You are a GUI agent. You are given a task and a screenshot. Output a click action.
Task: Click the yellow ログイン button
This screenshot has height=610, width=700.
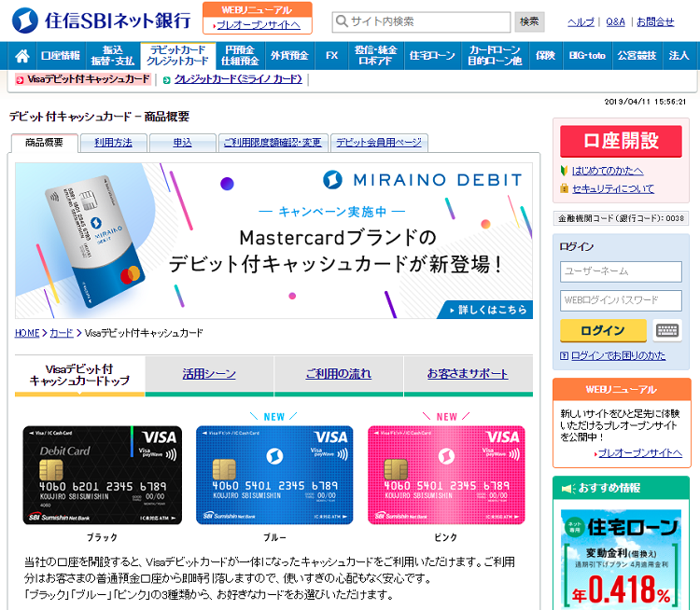click(x=603, y=331)
